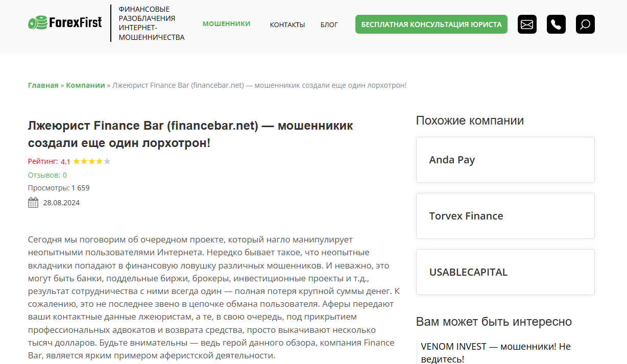Click the ФИНАНСОВЫЕ РАЗОБЛАЧЕНИЯ ИНТЕРНЕТ-МОШЕННИЧЕСТВА tagline
627x364 pixels.
pos(152,23)
